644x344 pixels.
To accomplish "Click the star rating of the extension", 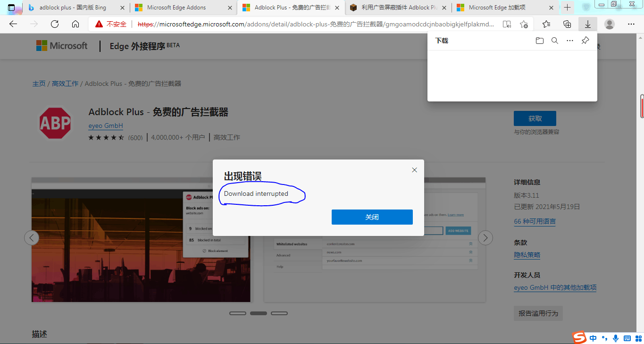I will point(106,137).
